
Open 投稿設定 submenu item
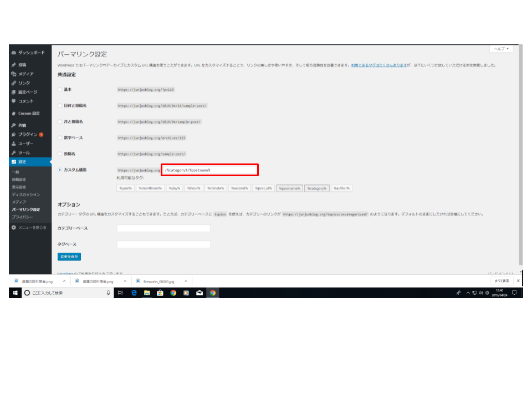point(19,180)
